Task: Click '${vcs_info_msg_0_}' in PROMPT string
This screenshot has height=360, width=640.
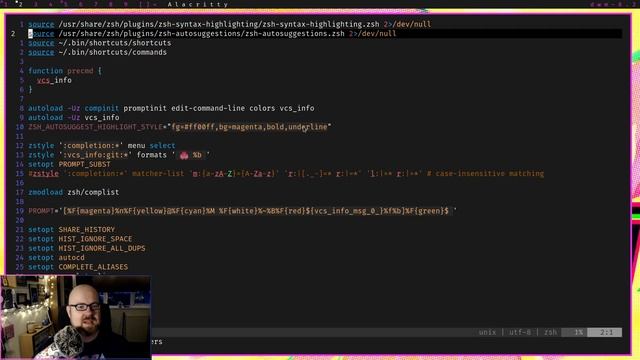Action: [344, 211]
